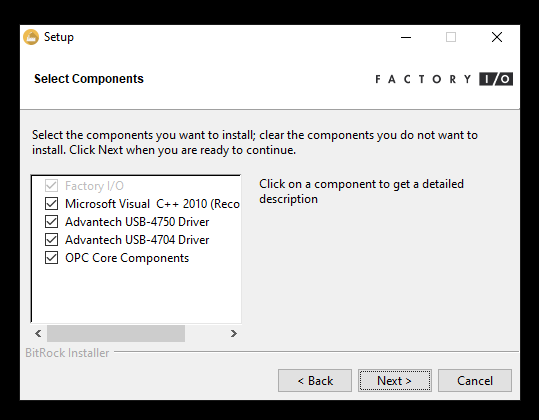Go back with the Back button

pos(315,380)
